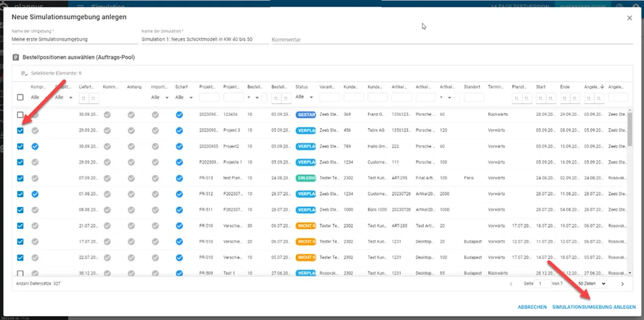Click the Büro 1000 customer cell

tap(377, 210)
